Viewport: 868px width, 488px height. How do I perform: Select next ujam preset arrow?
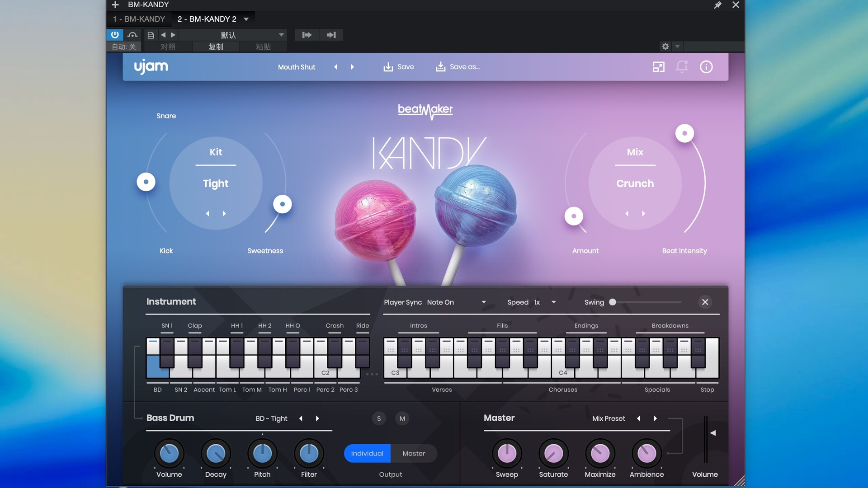point(353,67)
